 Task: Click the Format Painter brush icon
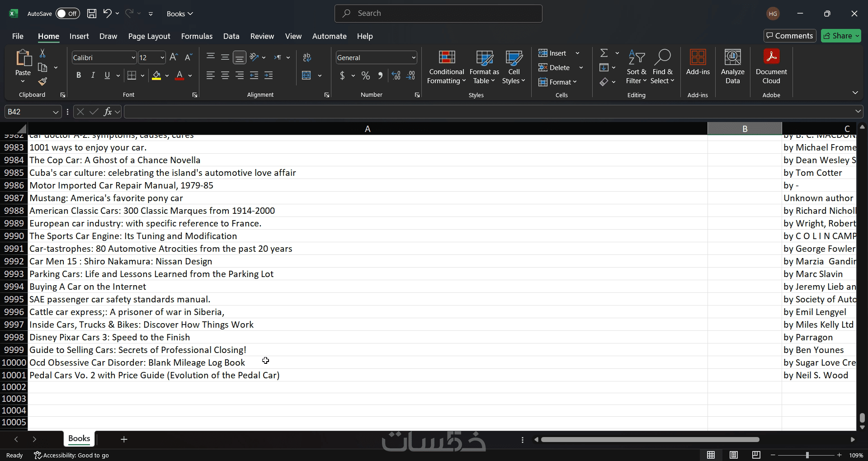[42, 82]
